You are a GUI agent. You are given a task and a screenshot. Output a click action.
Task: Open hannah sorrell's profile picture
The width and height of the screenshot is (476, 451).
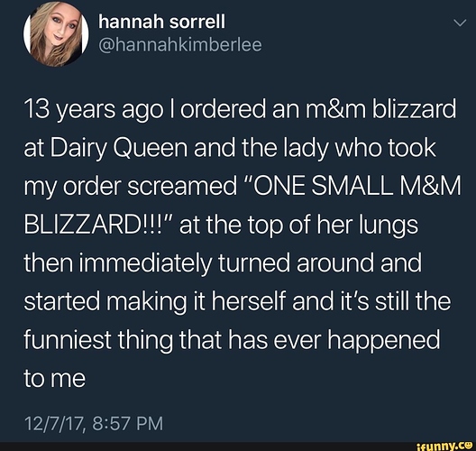point(56,33)
